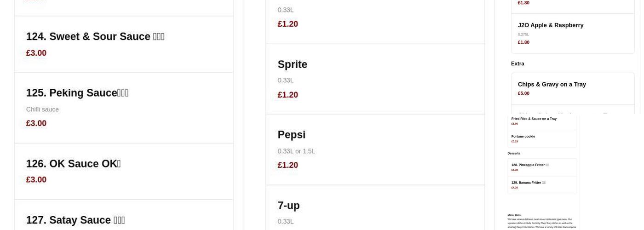
Task: Select Fried Rice & Sauce on a Tray
Action: tap(534, 119)
